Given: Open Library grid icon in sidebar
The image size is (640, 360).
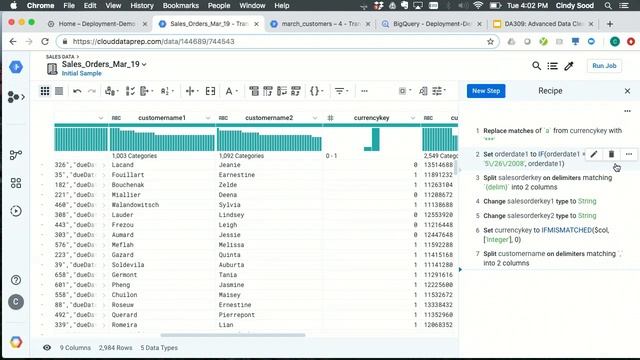Looking at the screenshot, I should coord(16,183).
